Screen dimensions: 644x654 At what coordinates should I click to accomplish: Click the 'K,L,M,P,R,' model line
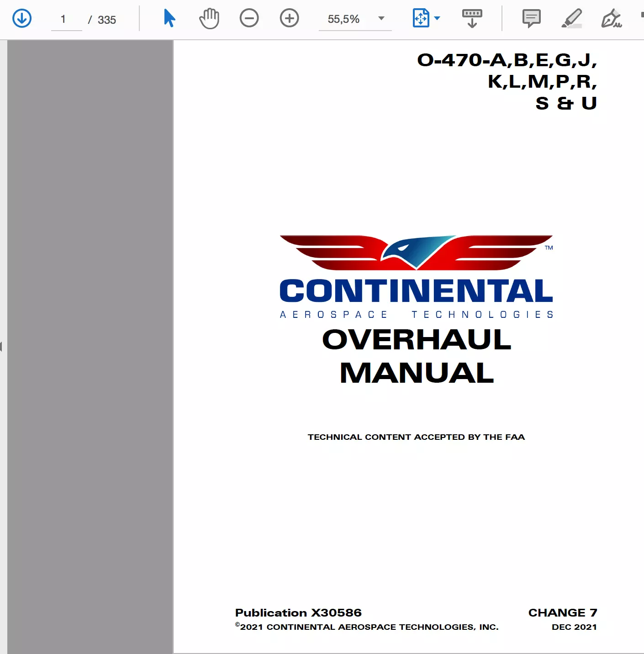(543, 82)
